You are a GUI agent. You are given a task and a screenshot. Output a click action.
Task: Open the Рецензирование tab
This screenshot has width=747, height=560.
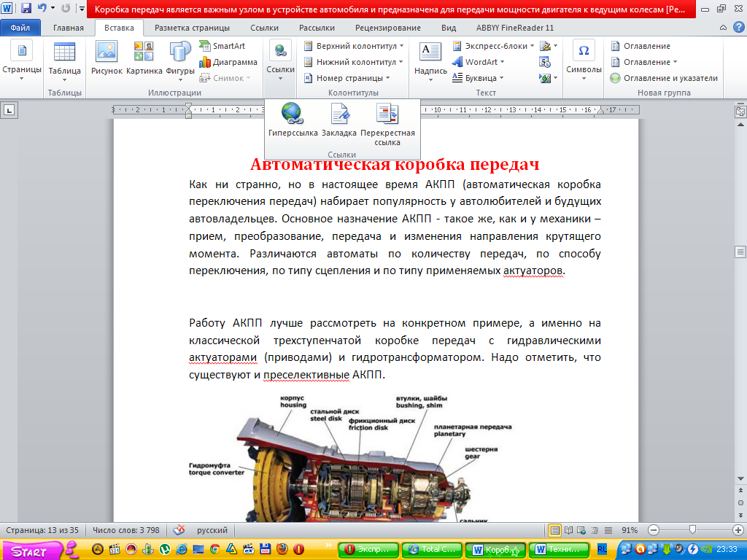pyautogui.click(x=388, y=28)
